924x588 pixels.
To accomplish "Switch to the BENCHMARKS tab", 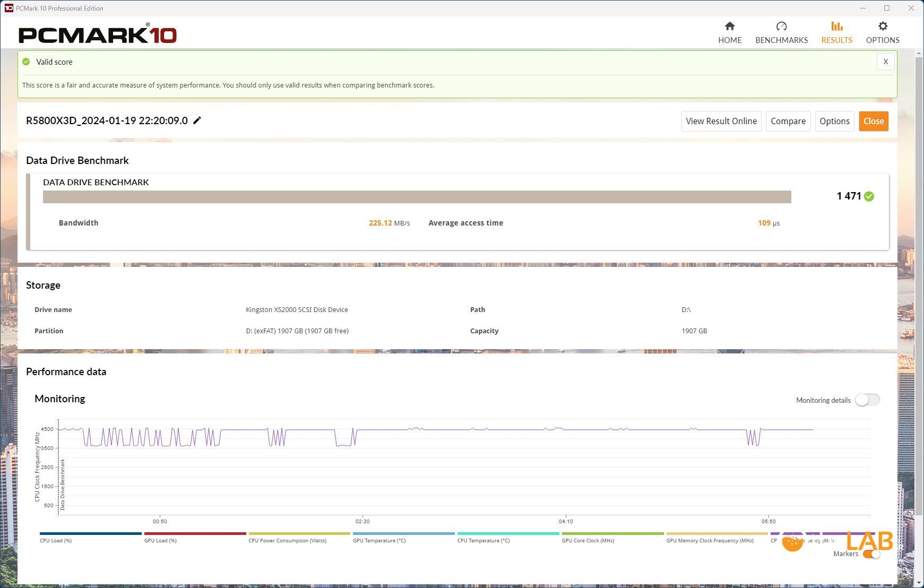I will pos(781,32).
